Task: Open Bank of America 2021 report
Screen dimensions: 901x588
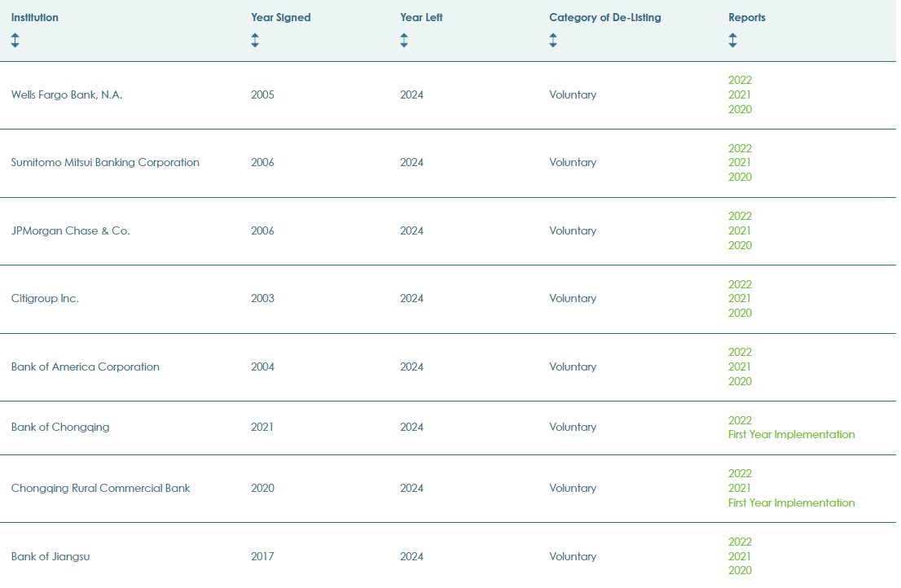Action: point(739,367)
